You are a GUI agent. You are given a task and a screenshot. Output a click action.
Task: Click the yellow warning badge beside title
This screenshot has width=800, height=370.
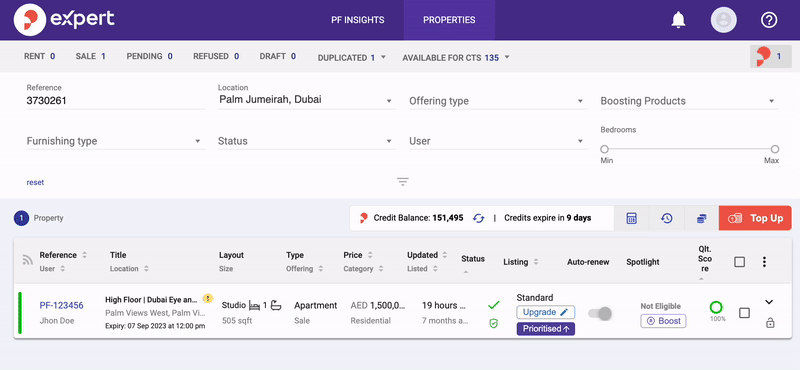click(207, 299)
